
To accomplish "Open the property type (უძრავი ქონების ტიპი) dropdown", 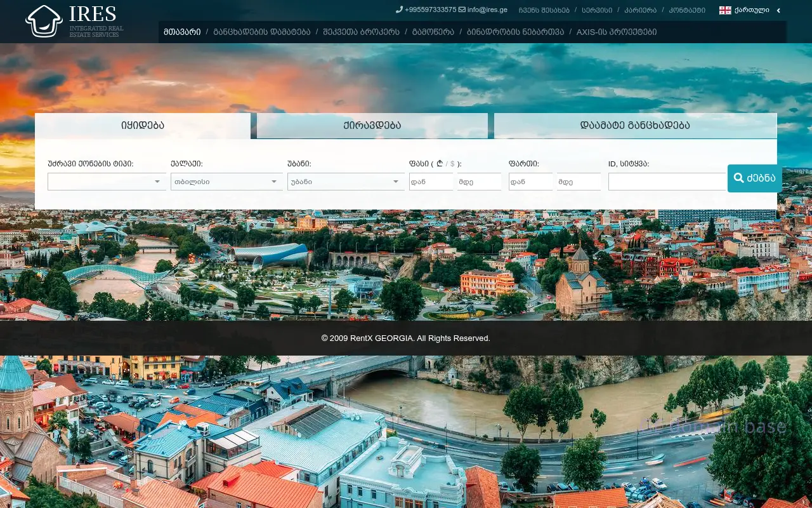I will click(106, 182).
